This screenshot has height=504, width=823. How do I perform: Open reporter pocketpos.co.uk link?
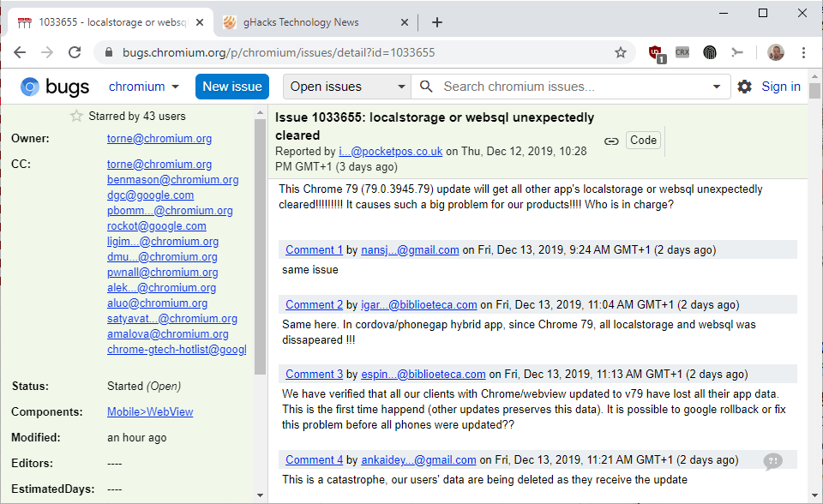(x=391, y=151)
